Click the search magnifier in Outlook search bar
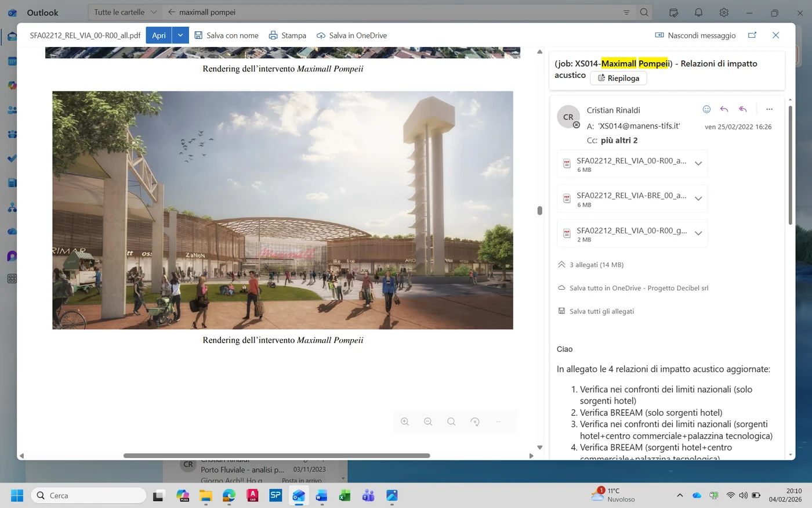 pos(644,12)
